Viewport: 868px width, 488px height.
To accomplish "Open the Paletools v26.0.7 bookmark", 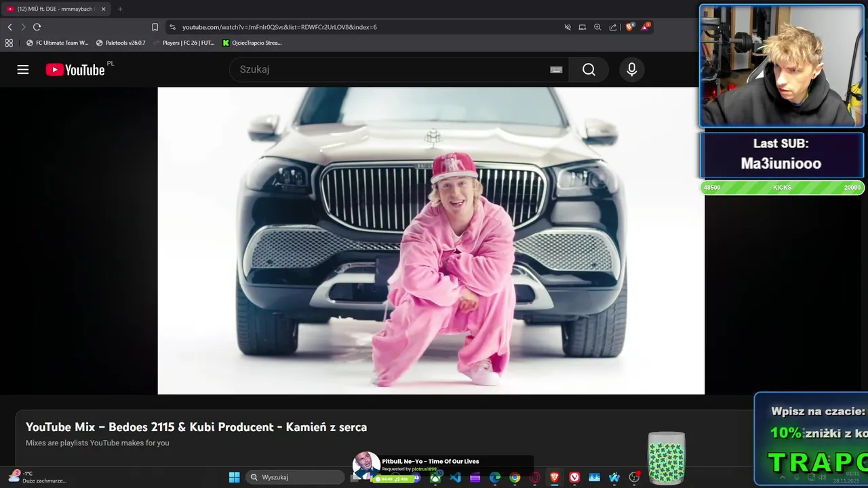I will pos(121,43).
